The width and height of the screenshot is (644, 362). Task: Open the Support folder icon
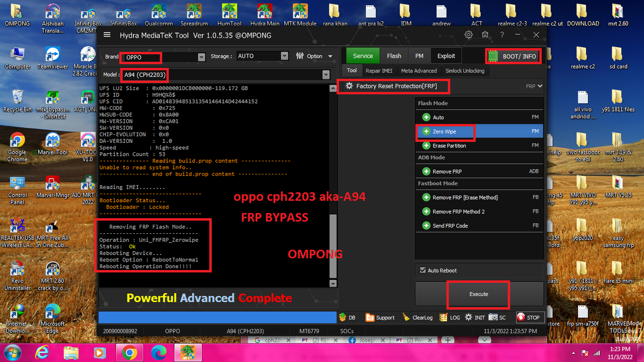380,317
